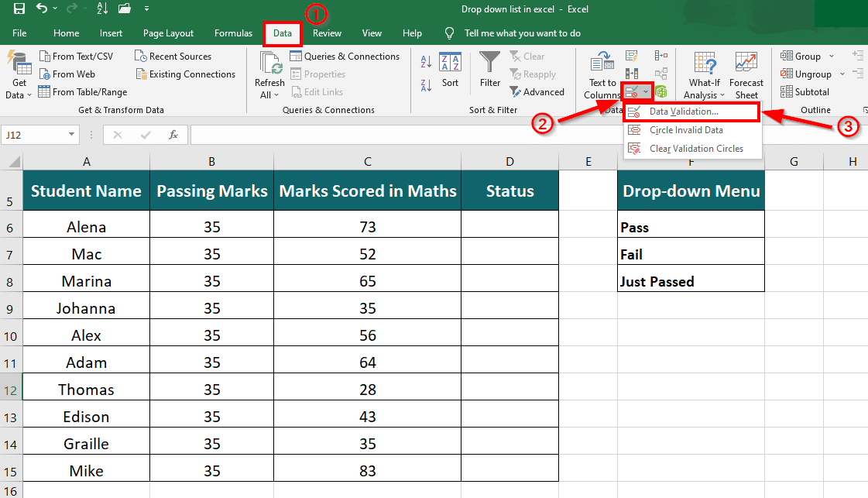868x498 pixels.
Task: Select the Status cell for Alena
Action: click(509, 227)
